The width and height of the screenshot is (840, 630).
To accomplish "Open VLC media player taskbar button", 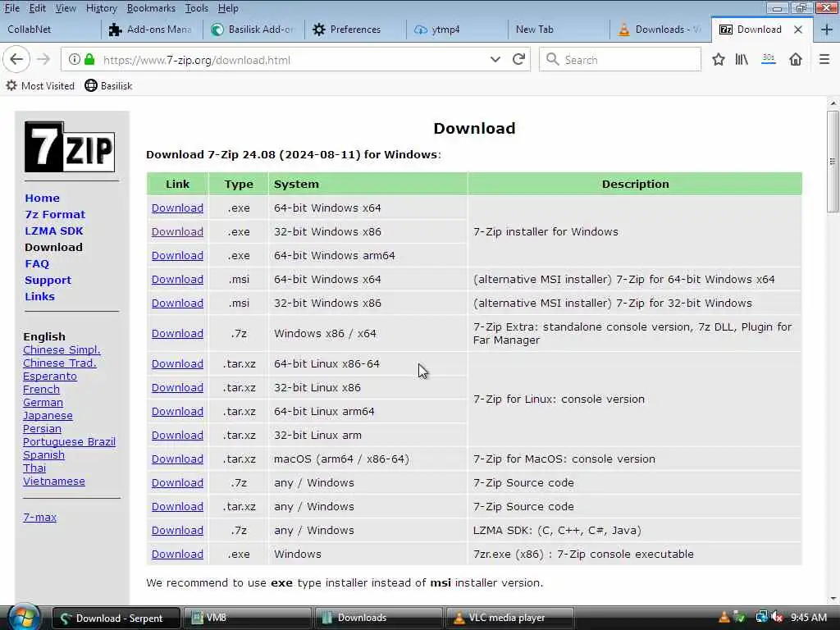I will click(509, 618).
